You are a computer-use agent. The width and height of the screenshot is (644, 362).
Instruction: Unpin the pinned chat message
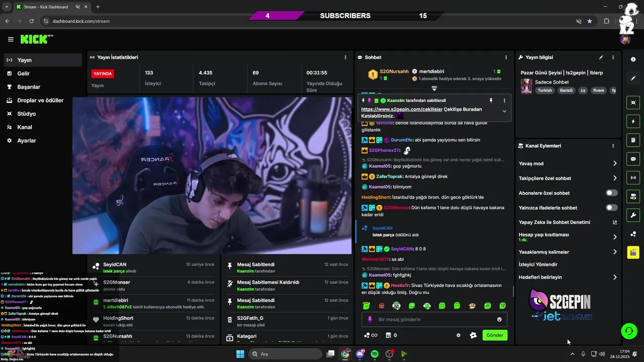491,101
